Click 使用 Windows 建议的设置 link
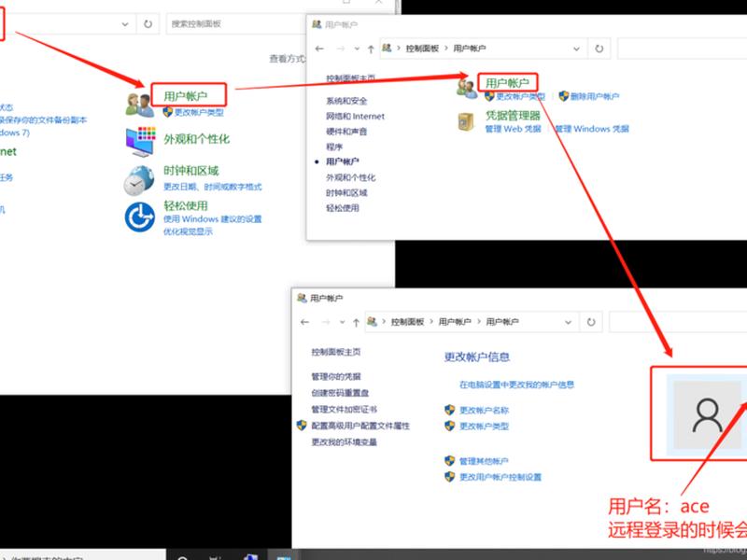 click(x=213, y=219)
